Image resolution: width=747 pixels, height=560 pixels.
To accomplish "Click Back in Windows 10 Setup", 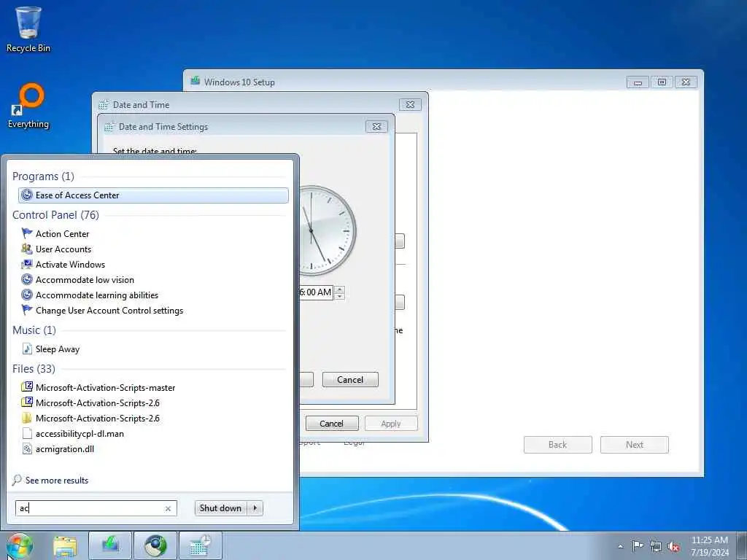I will click(558, 445).
